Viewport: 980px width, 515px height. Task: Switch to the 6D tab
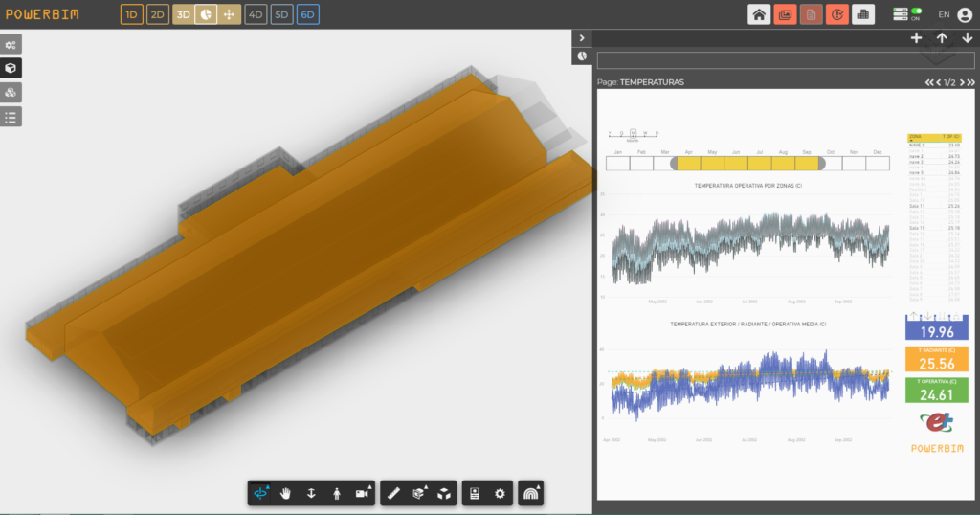307,14
